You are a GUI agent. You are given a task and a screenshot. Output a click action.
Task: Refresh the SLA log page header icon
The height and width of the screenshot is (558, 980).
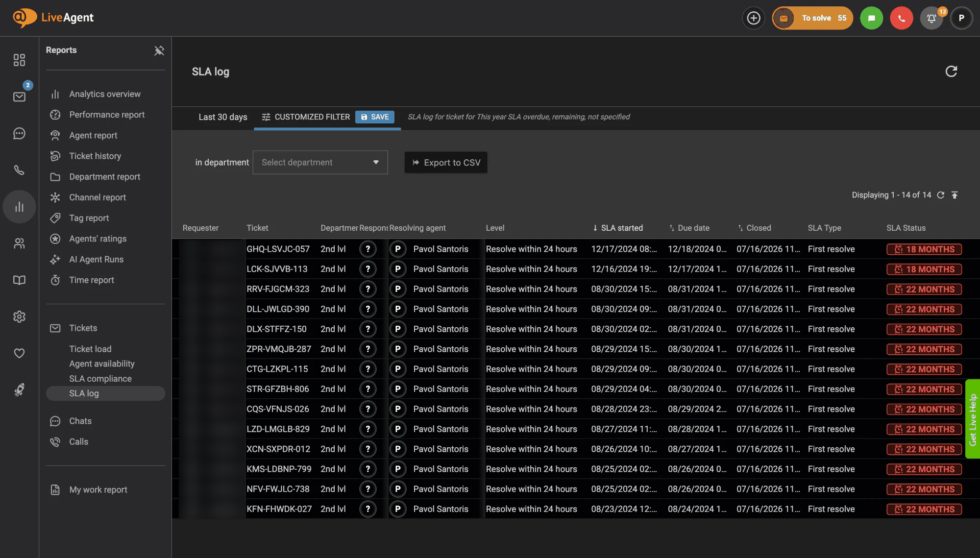(951, 72)
